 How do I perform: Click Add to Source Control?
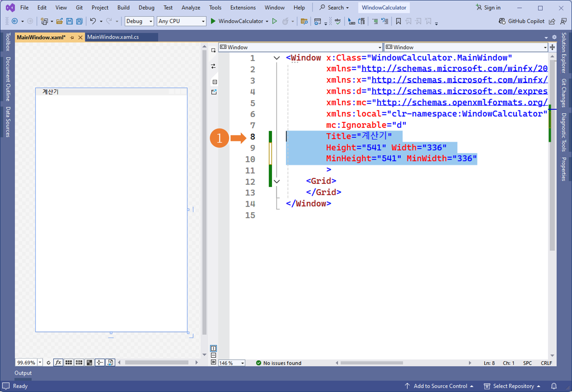tap(439, 386)
